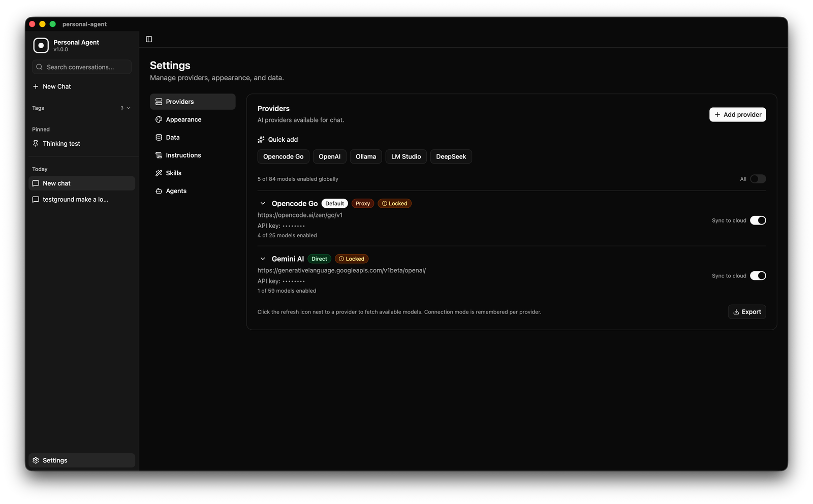Switch to the Data settings tab

pyautogui.click(x=193, y=137)
